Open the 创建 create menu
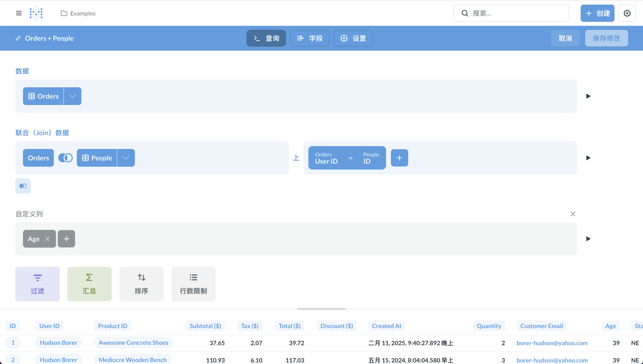 pos(597,13)
